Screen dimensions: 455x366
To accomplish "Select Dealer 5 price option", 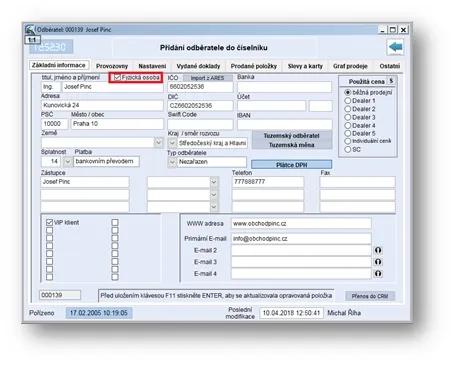I will [348, 133].
